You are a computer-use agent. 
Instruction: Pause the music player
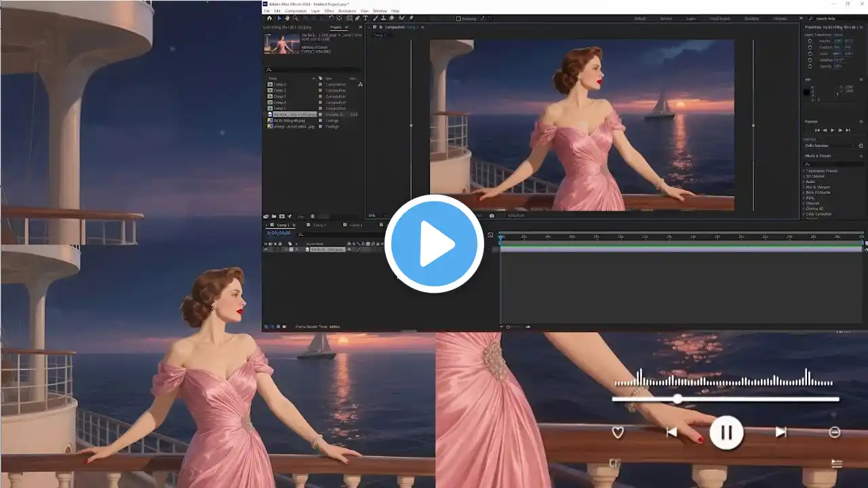pyautogui.click(x=726, y=432)
